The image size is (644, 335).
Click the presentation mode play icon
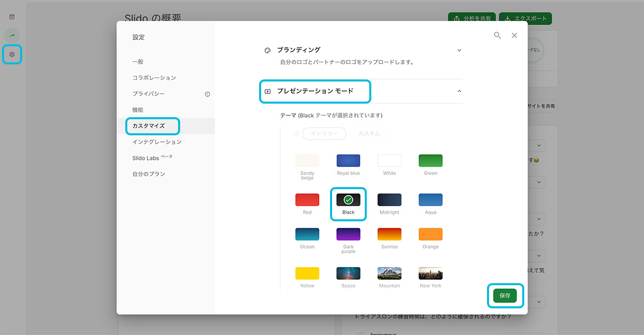coord(268,92)
